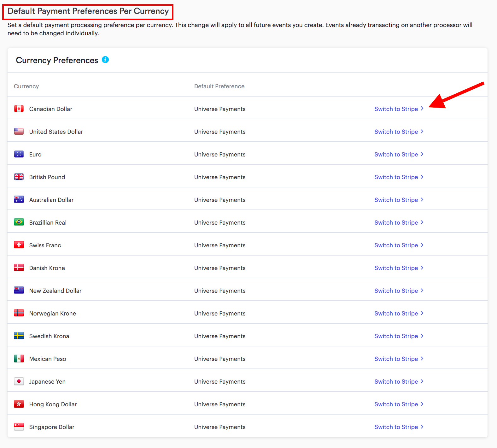Click the Mexican flag icon
Image resolution: width=497 pixels, height=448 pixels.
coord(19,359)
